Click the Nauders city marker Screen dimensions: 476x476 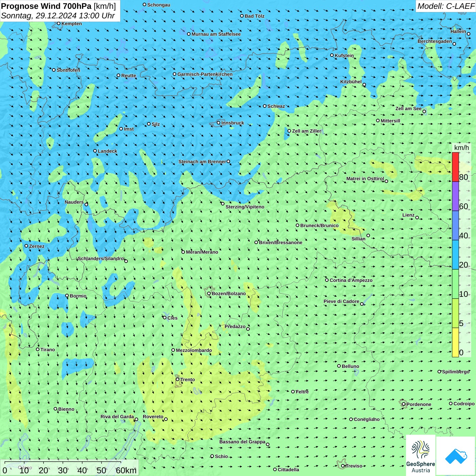[x=86, y=204]
